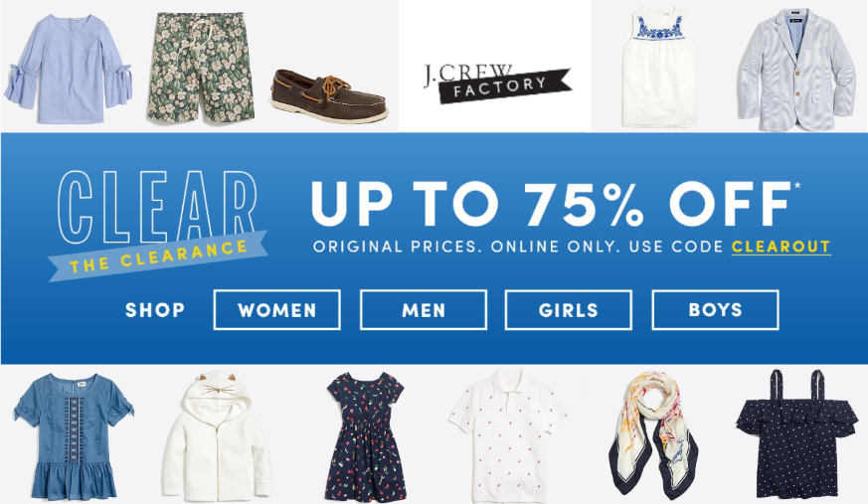Click the Clear the Clearance banner graphic
The height and width of the screenshot is (504, 868).
[x=158, y=224]
